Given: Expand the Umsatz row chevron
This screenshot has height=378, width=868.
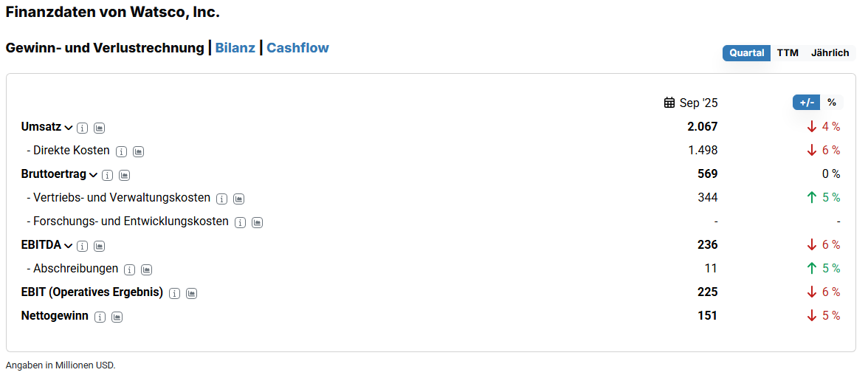Looking at the screenshot, I should click(69, 128).
